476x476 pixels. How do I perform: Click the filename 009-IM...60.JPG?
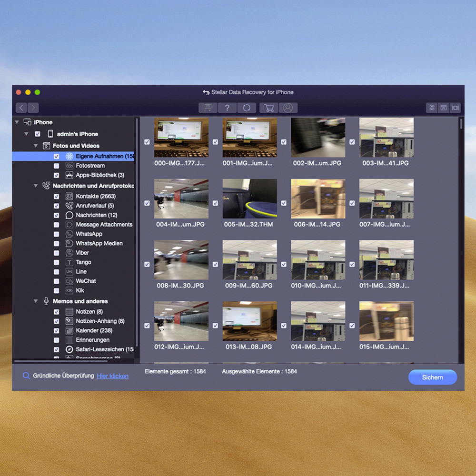248,286
